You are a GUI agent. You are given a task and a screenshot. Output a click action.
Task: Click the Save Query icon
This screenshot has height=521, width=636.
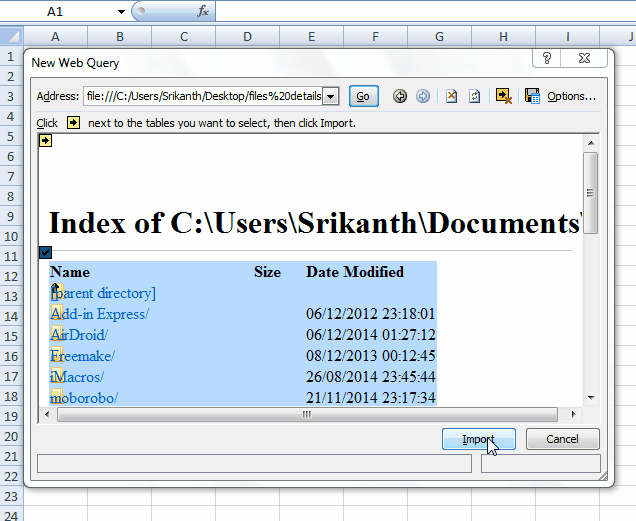pyautogui.click(x=532, y=96)
